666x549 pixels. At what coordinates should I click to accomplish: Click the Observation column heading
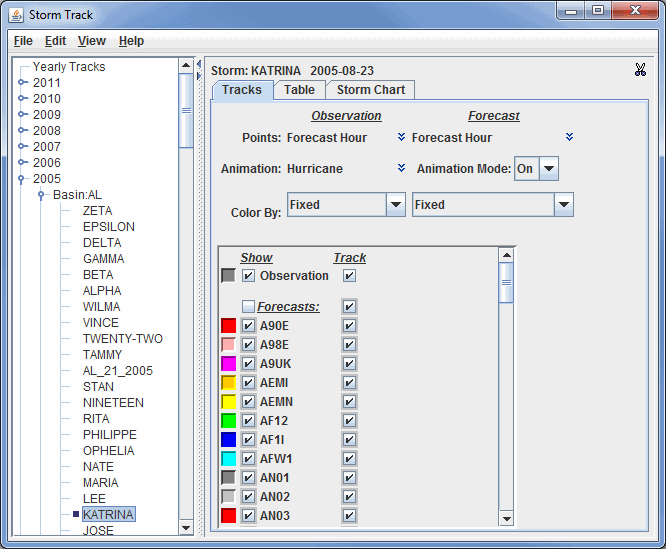pyautogui.click(x=346, y=115)
